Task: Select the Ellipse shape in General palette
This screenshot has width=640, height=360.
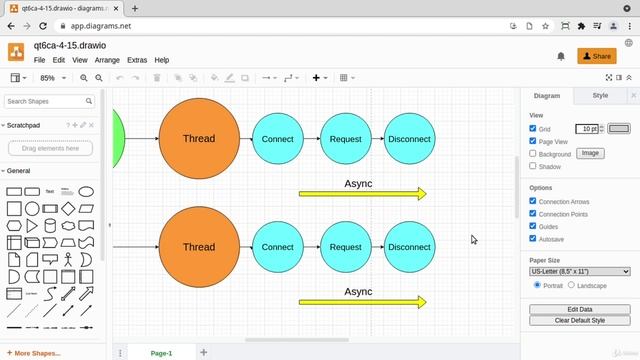Action: (86, 191)
